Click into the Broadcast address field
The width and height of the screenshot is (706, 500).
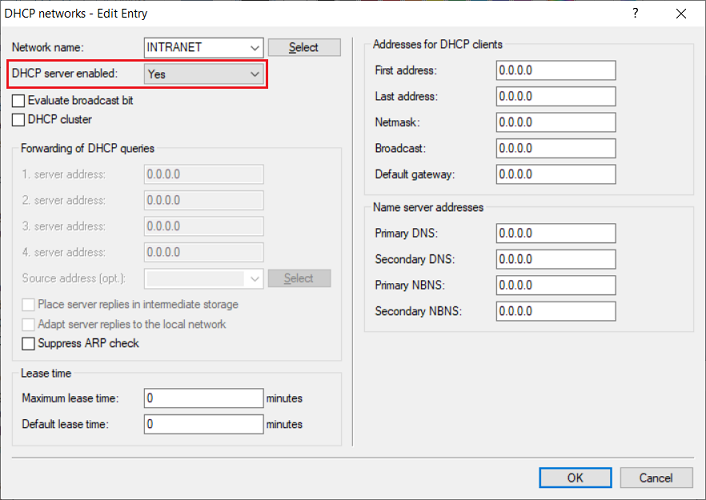(x=555, y=149)
